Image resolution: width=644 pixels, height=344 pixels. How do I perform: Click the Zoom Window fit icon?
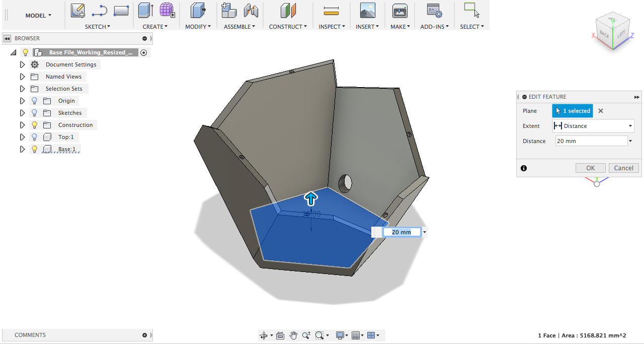click(319, 335)
